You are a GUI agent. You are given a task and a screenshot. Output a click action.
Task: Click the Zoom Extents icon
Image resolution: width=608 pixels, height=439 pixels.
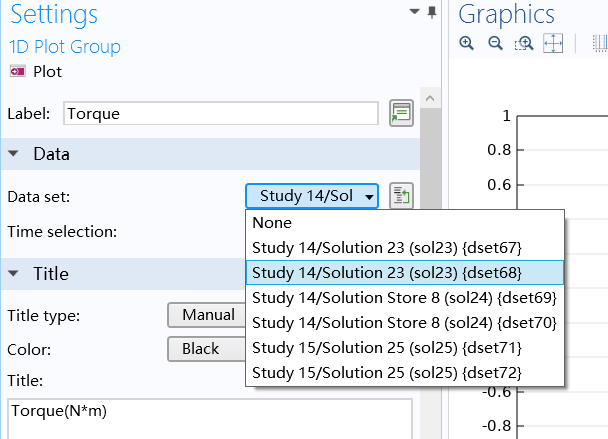tap(553, 43)
